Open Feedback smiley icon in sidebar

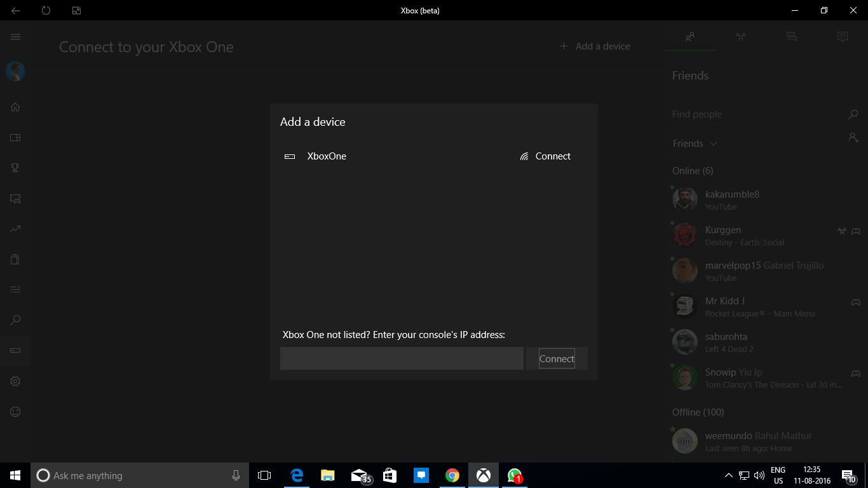(x=15, y=412)
